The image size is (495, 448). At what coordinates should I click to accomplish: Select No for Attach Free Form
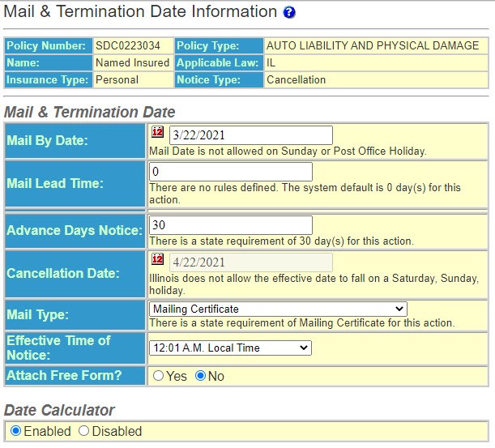point(200,376)
